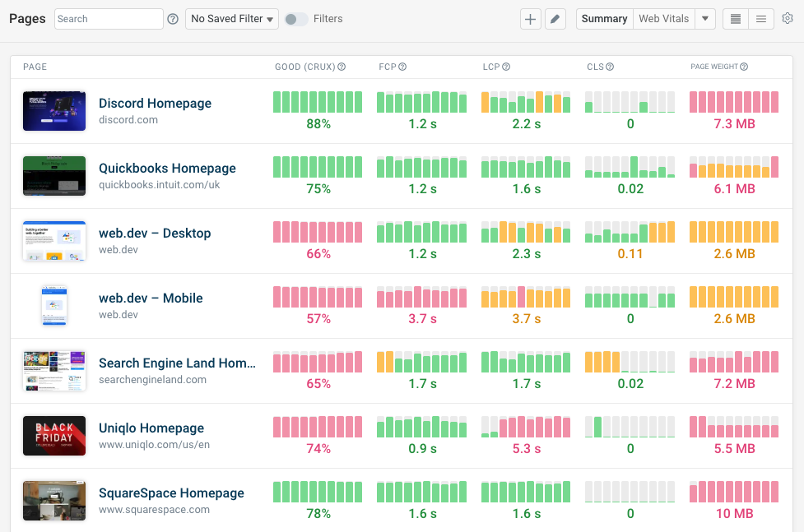
Task: Click inside the Search input field
Action: click(108, 18)
